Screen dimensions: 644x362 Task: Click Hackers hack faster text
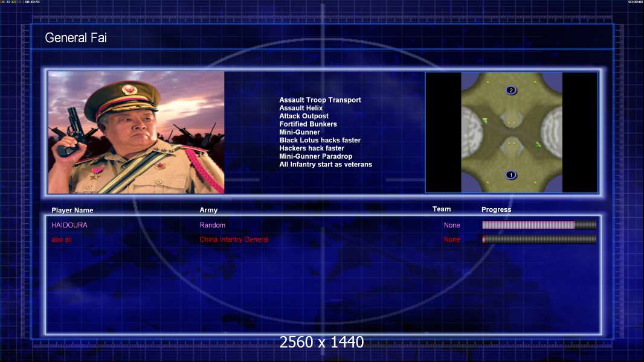tap(312, 148)
